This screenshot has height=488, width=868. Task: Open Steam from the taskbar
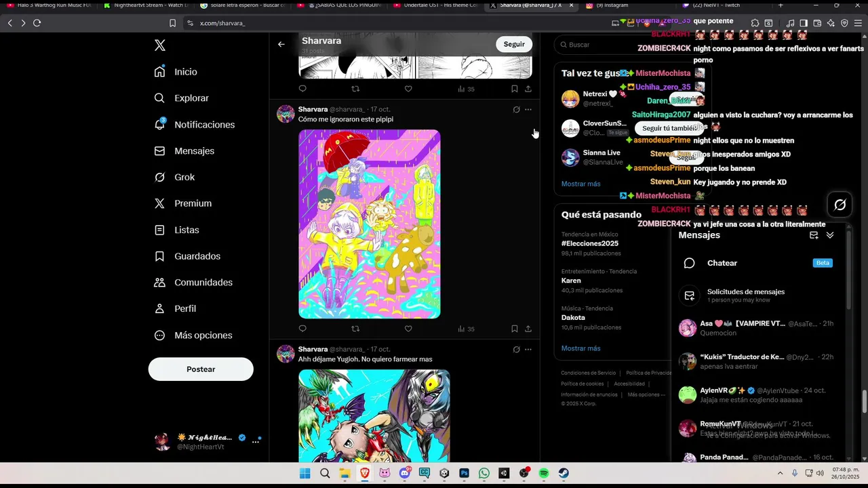click(564, 473)
